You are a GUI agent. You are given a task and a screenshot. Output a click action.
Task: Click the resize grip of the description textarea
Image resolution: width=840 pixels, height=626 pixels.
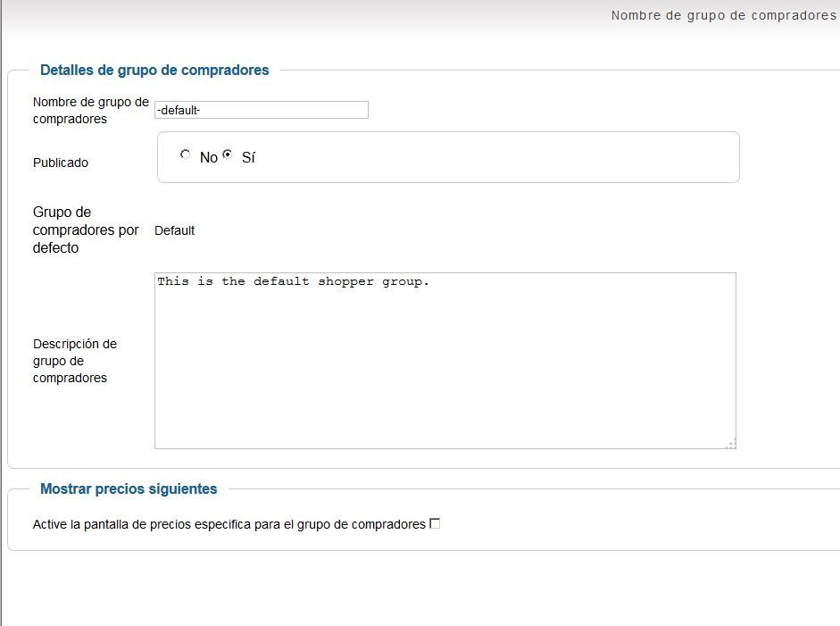click(731, 444)
